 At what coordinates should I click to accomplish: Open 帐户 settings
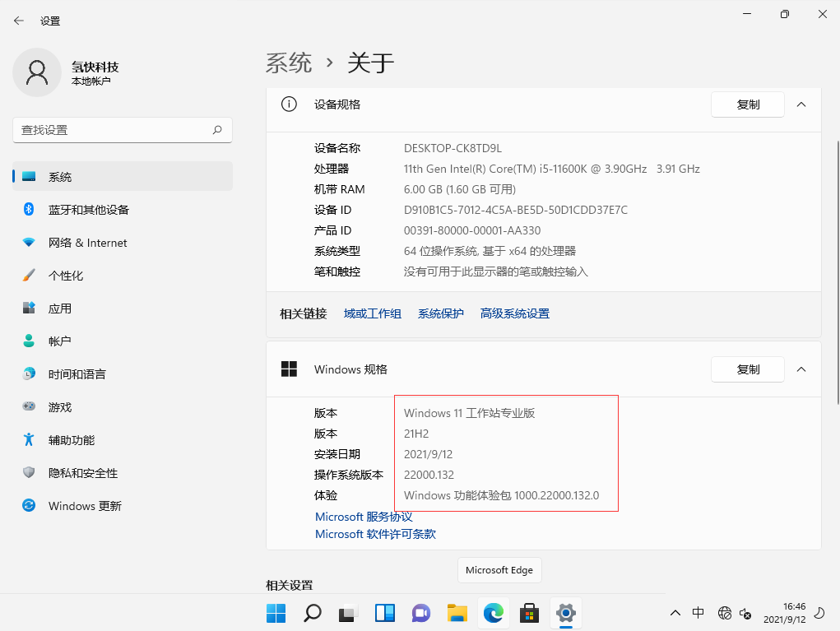123,341
